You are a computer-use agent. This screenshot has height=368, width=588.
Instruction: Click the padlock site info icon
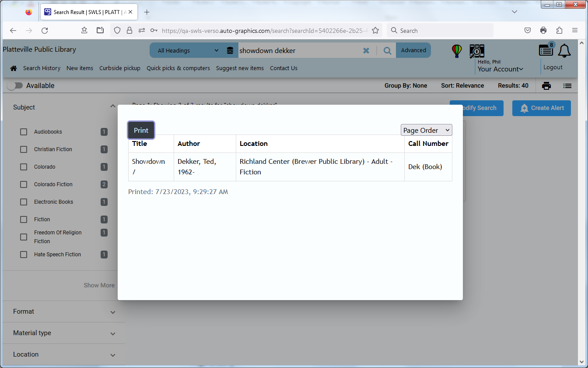[x=129, y=30]
